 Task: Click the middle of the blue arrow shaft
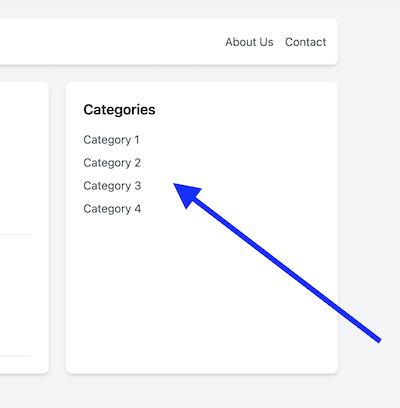(x=285, y=268)
